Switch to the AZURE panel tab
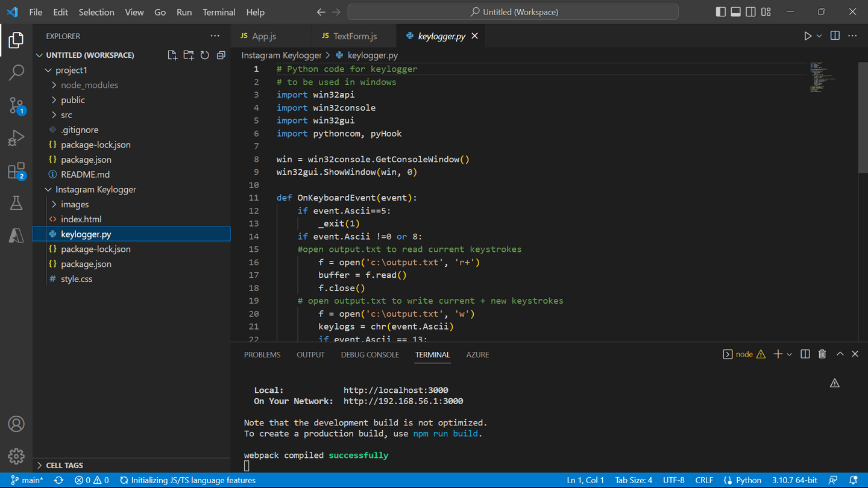This screenshot has width=868, height=488. coord(477,354)
